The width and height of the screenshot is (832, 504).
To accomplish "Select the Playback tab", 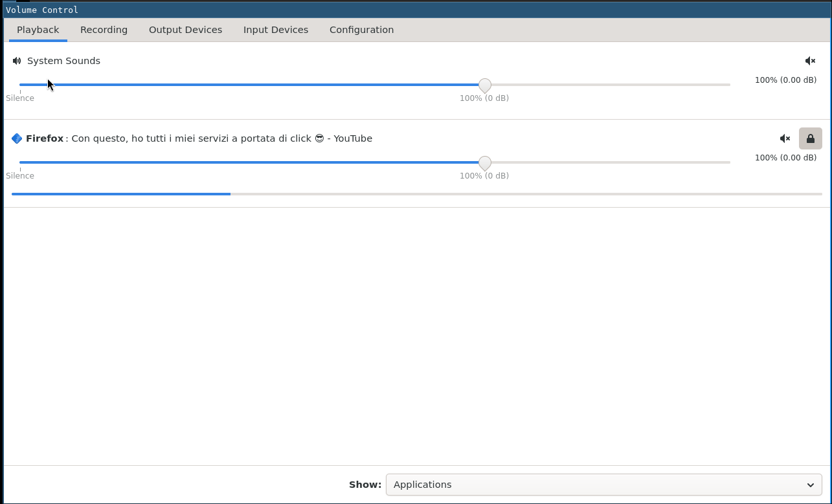I will click(38, 30).
